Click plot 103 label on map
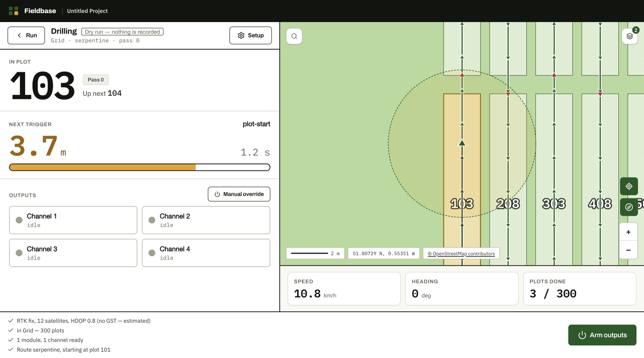This screenshot has height=358, width=644. [462, 204]
